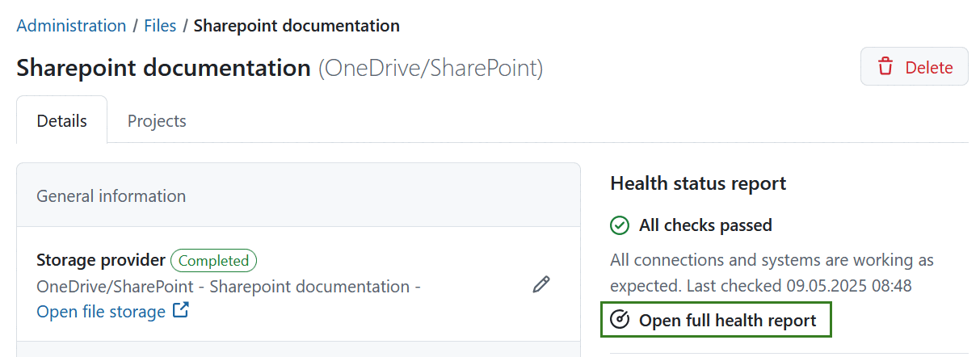
Task: Click the All checks passed status text
Action: point(705,225)
